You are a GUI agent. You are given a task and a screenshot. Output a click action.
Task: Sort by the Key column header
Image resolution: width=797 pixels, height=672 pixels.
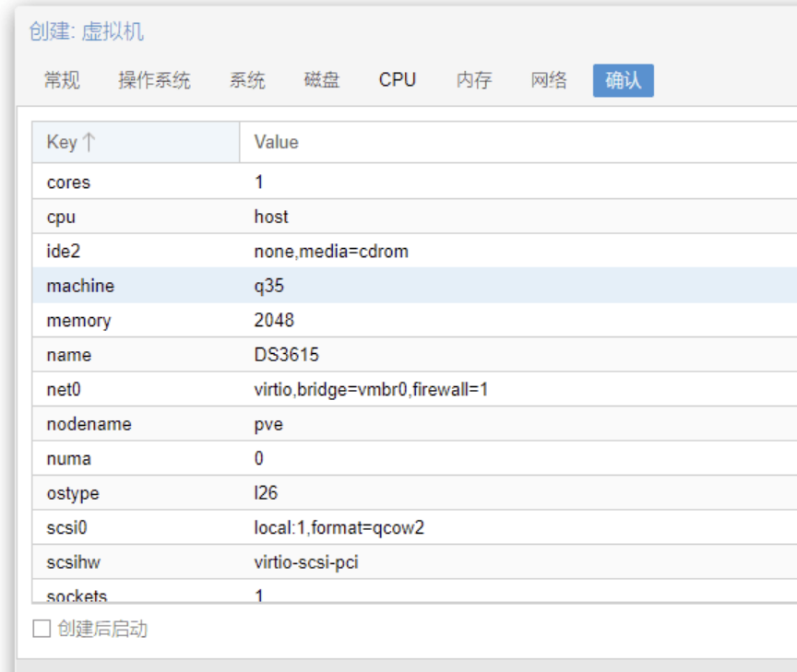[x=62, y=142]
